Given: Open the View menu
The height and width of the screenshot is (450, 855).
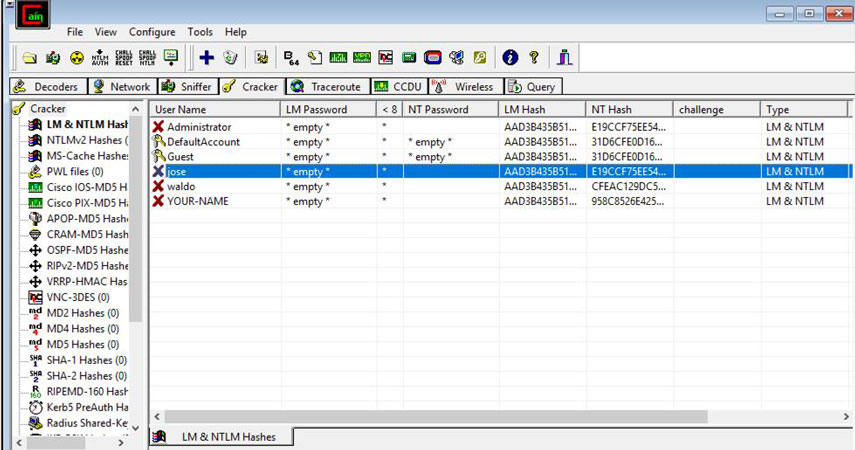Looking at the screenshot, I should pyautogui.click(x=105, y=32).
